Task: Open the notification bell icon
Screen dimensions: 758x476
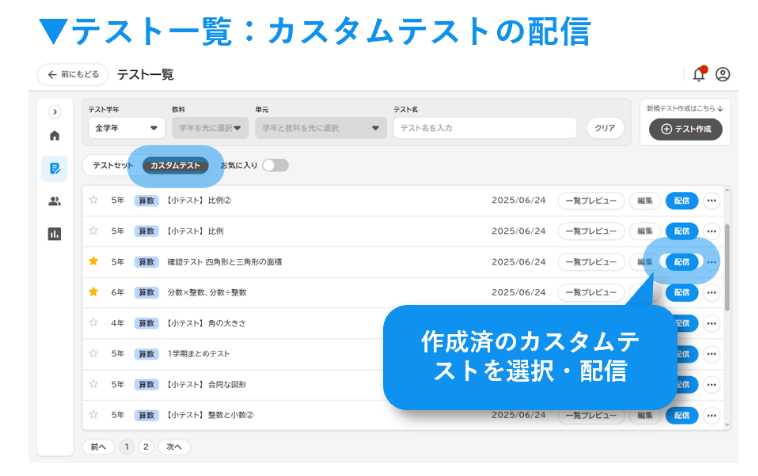Action: click(699, 74)
